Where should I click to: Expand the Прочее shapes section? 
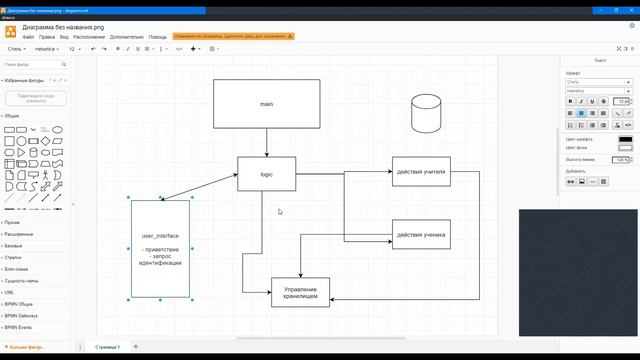pyautogui.click(x=12, y=223)
